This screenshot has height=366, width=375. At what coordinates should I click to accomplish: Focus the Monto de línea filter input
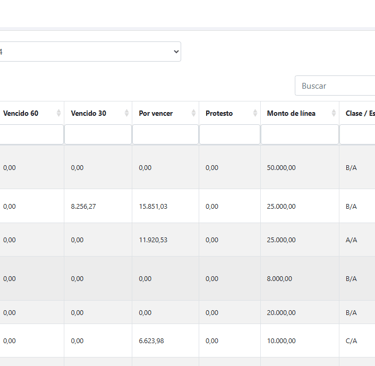[x=300, y=135]
